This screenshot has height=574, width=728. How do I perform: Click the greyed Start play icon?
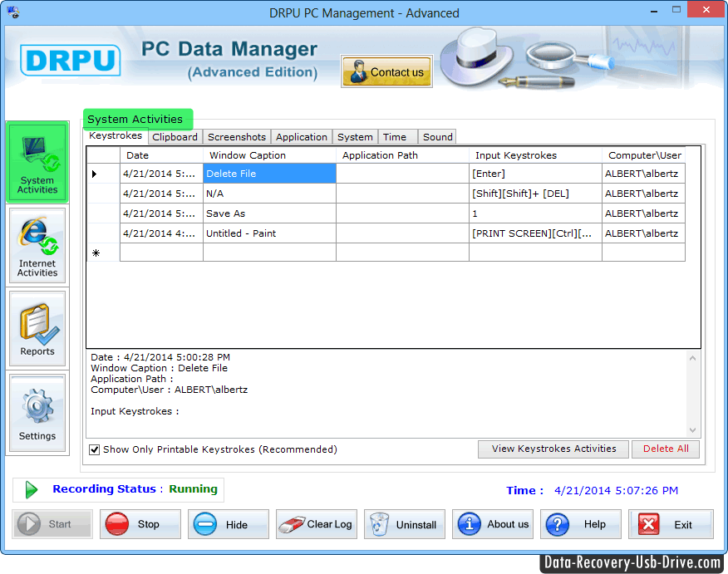point(29,524)
